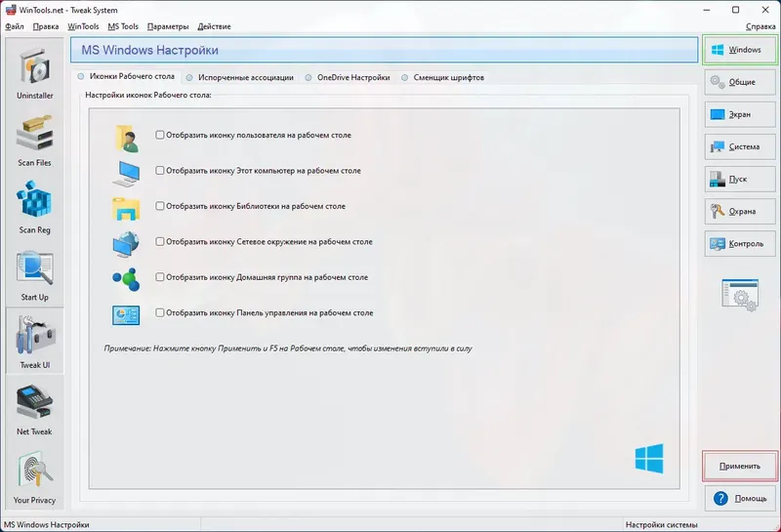
Task: Open the Start Up manager
Action: click(x=35, y=274)
